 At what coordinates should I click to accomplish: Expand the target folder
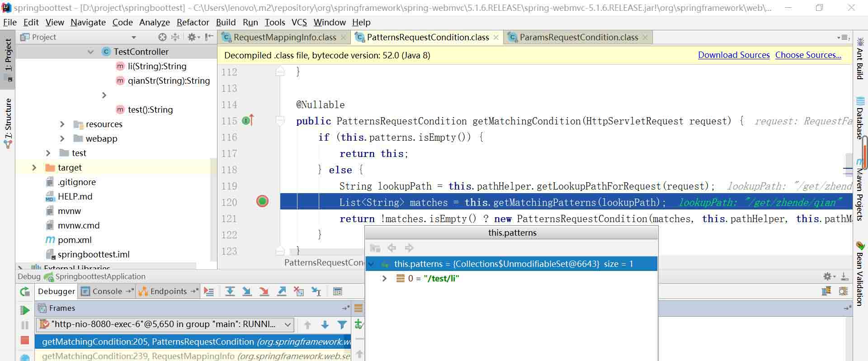click(x=34, y=167)
